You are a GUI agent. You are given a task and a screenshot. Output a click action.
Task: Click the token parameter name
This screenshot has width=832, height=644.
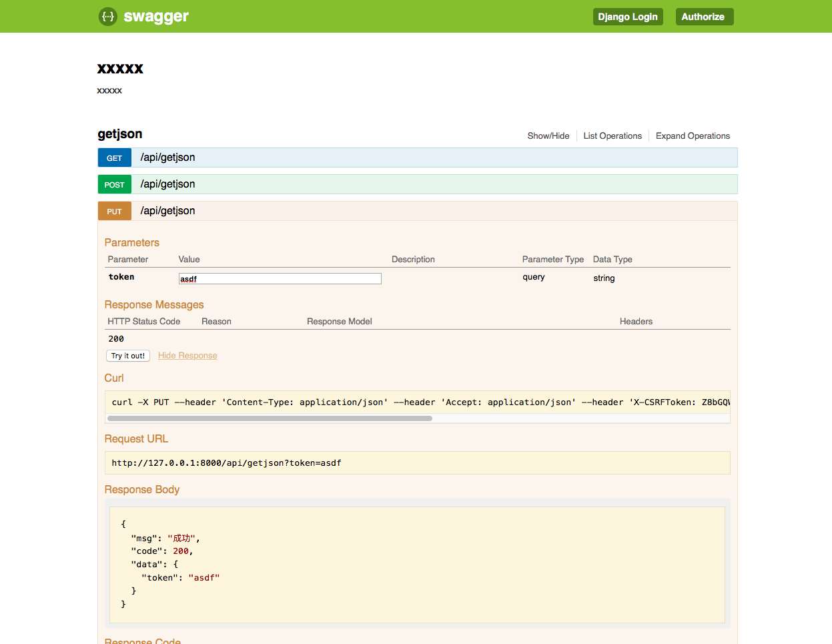(x=121, y=277)
